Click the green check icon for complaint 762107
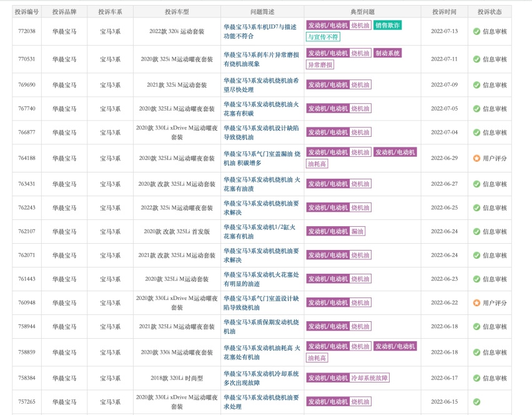 476,232
